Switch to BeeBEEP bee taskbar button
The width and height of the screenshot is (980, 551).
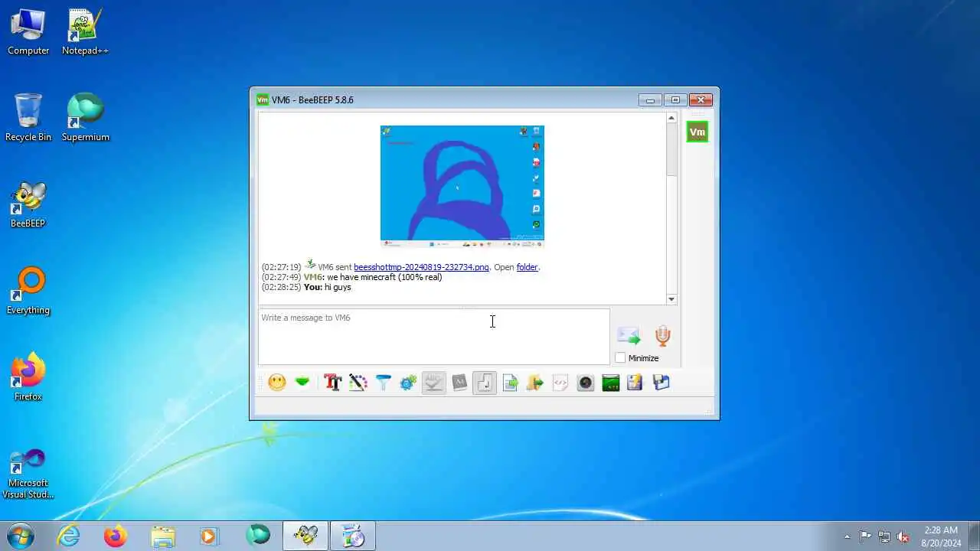(x=305, y=536)
